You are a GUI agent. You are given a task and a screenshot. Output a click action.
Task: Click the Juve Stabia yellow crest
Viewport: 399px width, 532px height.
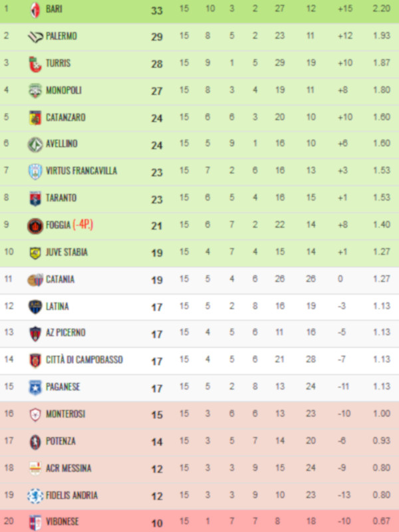tap(35, 253)
